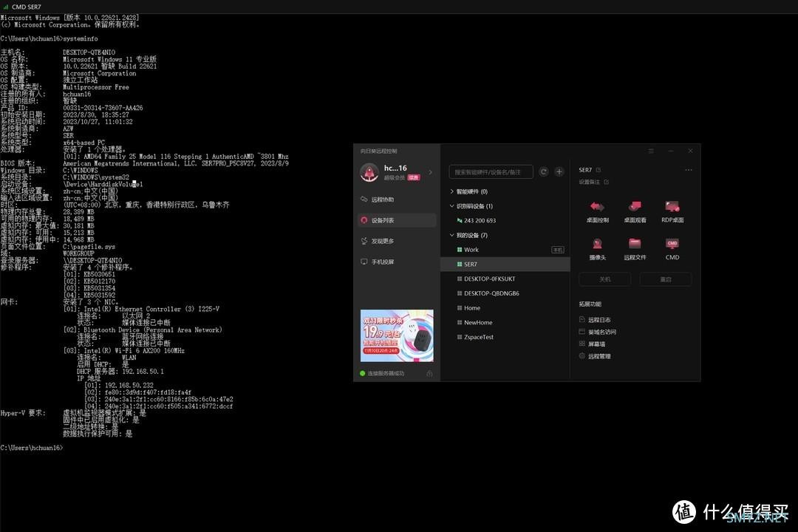Add a new device with the plus icon
Viewport: 798px width, 532px height.
tap(559, 171)
